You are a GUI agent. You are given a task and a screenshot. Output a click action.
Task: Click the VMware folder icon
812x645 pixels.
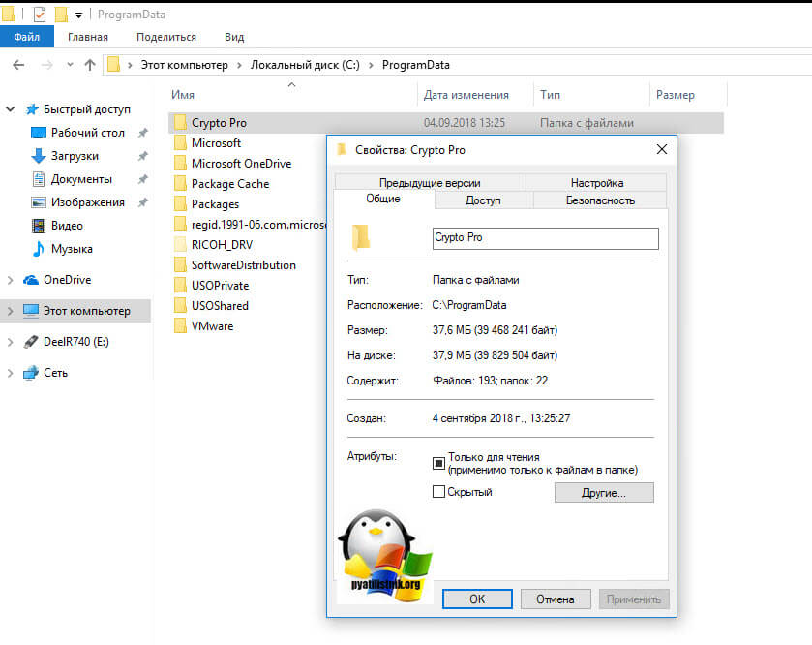tap(179, 326)
